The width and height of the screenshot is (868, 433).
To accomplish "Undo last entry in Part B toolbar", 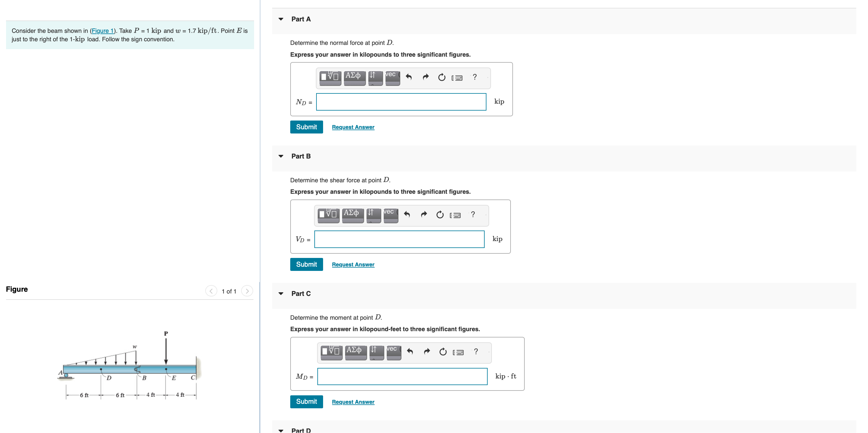I will [407, 215].
